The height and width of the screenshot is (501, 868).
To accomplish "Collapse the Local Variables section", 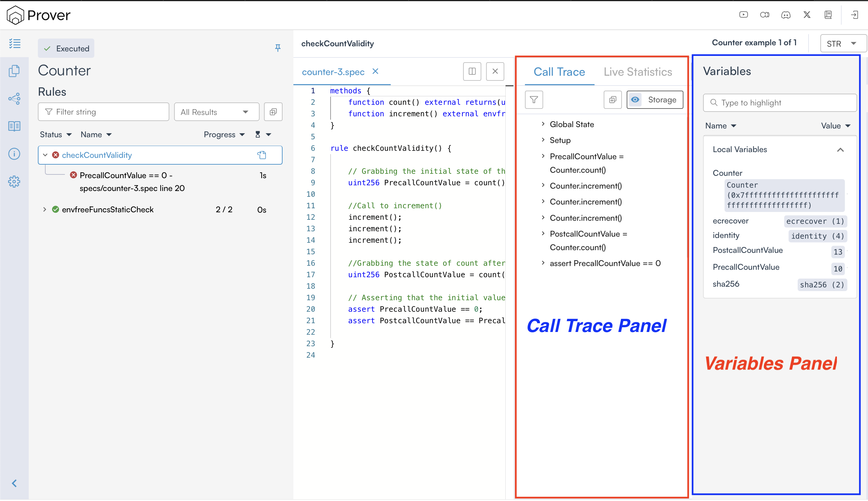I will tap(840, 150).
